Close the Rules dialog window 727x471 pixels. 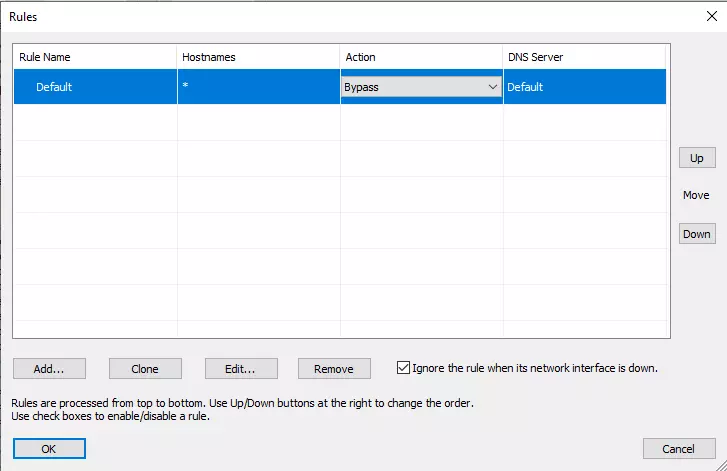click(x=711, y=16)
